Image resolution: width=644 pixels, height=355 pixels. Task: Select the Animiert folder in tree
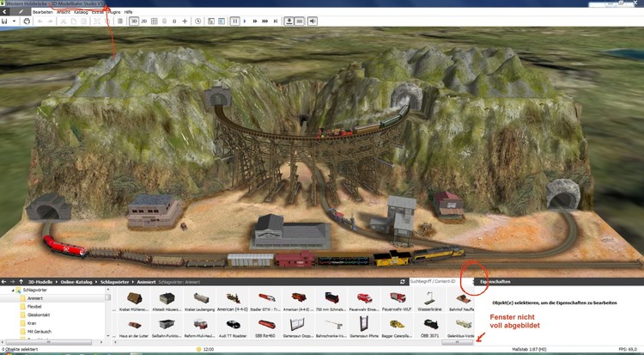tap(35, 298)
